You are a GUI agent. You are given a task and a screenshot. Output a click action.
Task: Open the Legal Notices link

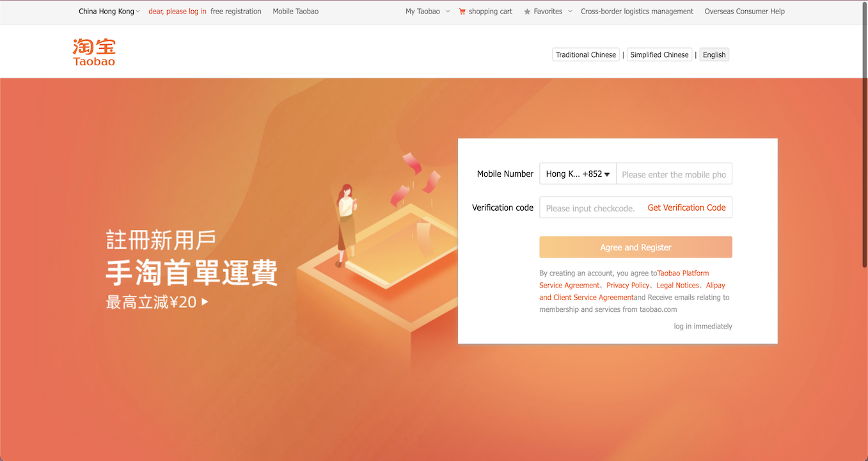[x=678, y=285]
